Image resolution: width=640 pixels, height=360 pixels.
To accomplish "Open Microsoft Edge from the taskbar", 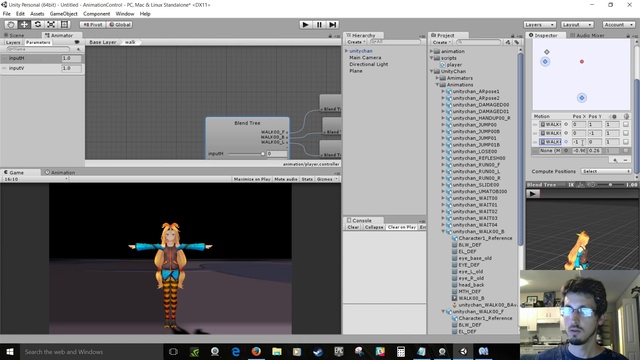I will tap(236, 351).
